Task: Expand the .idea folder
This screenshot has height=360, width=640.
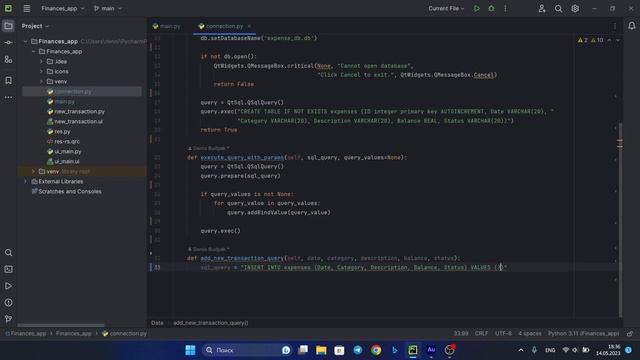Action: click(x=41, y=61)
